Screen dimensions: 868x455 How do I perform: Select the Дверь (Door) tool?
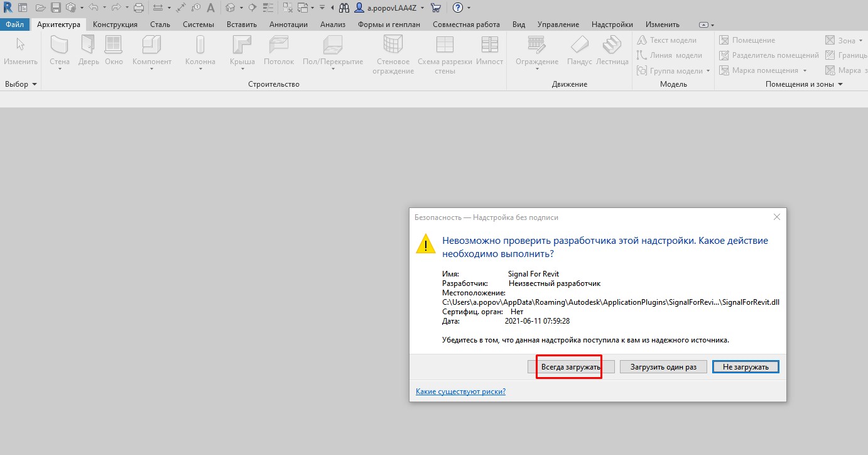(89, 50)
